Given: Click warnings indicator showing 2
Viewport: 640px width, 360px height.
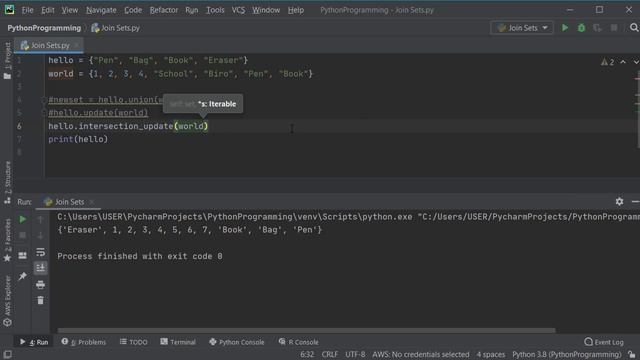Looking at the screenshot, I should point(607,62).
